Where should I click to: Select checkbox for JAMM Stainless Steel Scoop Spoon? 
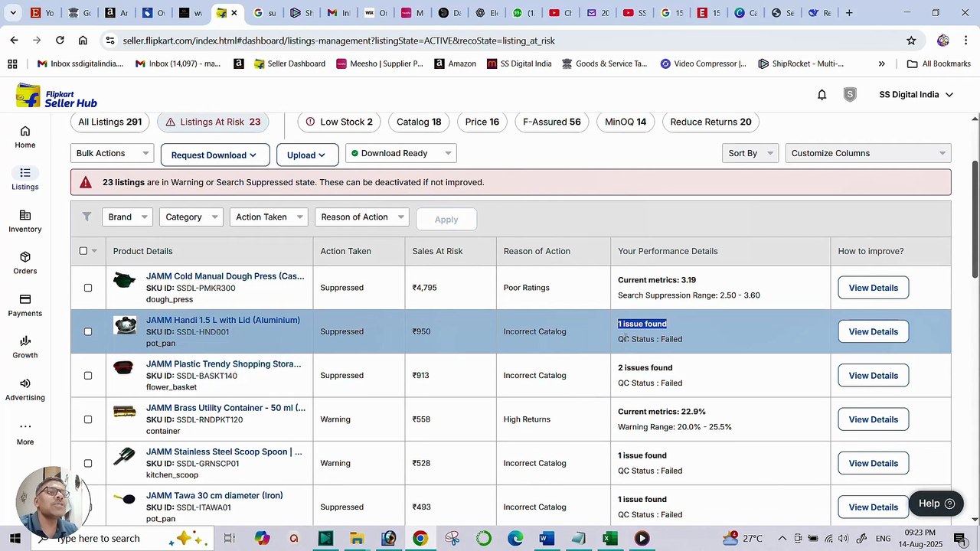pyautogui.click(x=88, y=463)
